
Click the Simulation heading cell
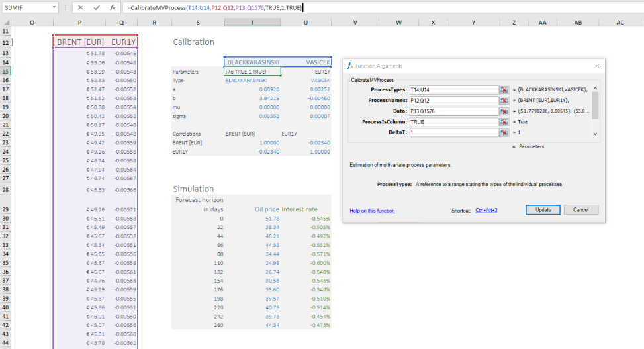tap(193, 189)
